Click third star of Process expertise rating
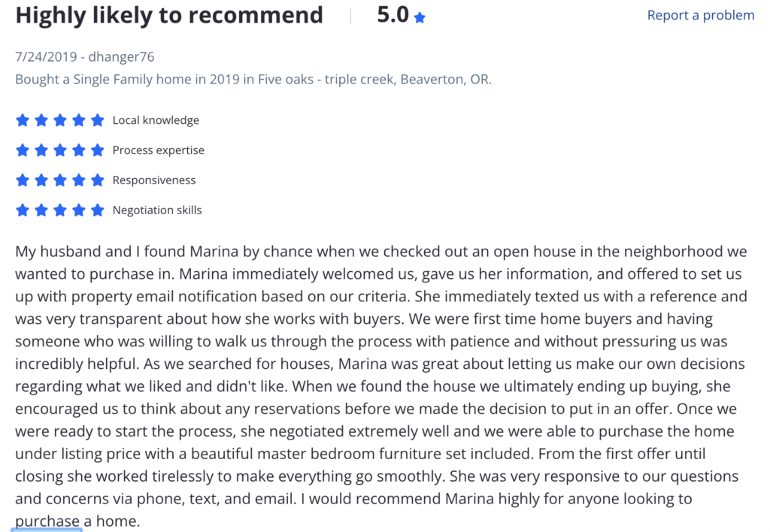The width and height of the screenshot is (770, 532). tap(60, 150)
